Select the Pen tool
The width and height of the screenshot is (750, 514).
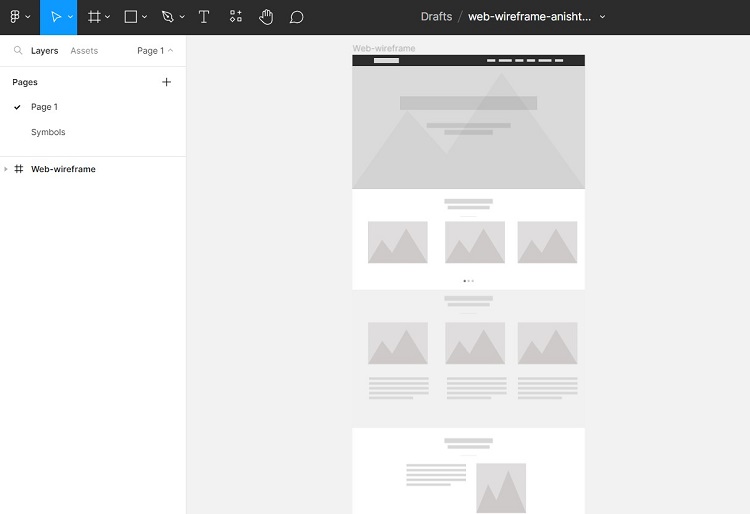tap(167, 17)
